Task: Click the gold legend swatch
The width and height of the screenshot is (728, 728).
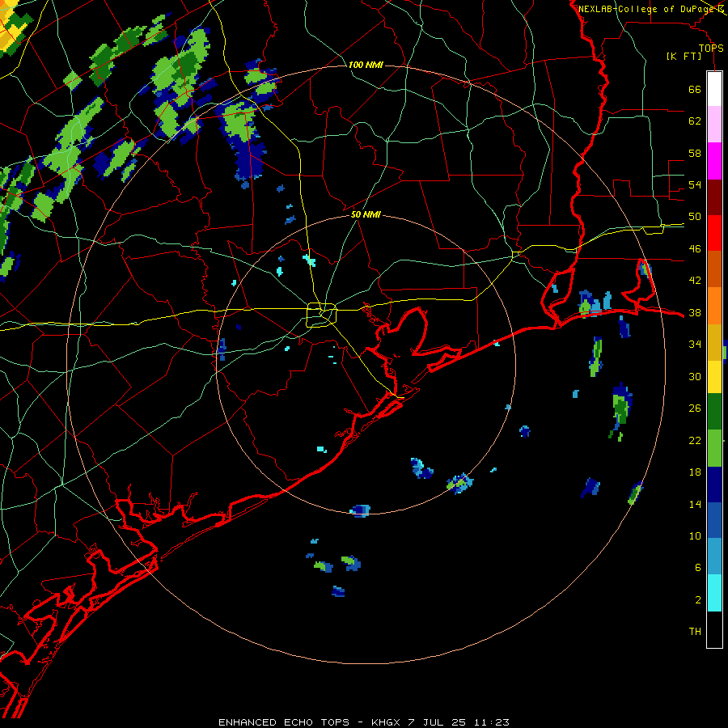Action: coord(714,341)
